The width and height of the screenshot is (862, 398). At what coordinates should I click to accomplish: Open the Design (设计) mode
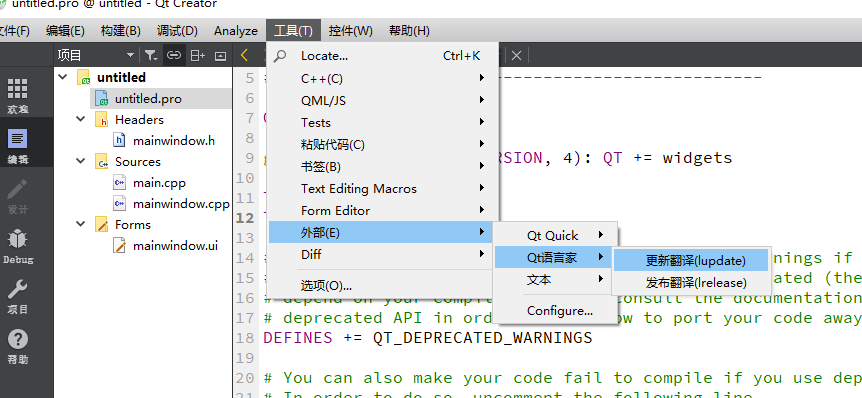pyautogui.click(x=17, y=196)
